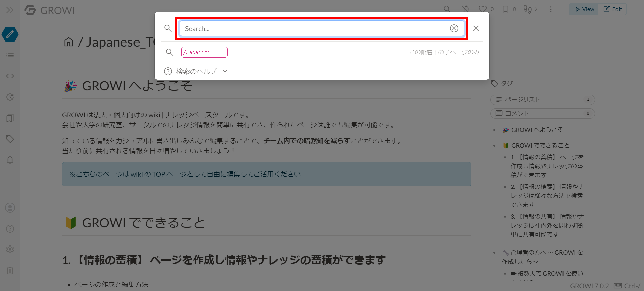Viewport: 644px width, 291px height.
Task: Expand the 検索のヘルプ section
Action: pyautogui.click(x=196, y=71)
